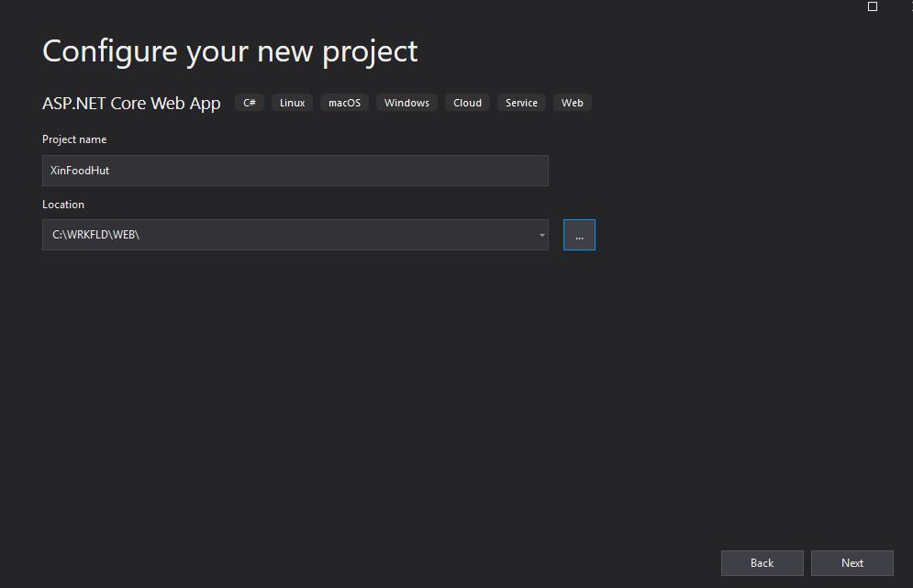Select the Windows platform tag
Viewport: 913px width, 588px height.
coord(407,103)
